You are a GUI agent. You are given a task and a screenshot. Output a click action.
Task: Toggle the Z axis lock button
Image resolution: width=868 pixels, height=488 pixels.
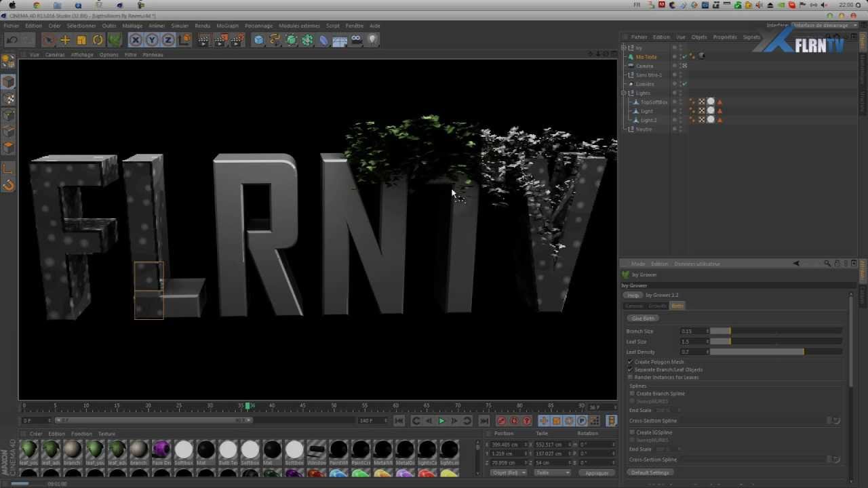(x=168, y=40)
